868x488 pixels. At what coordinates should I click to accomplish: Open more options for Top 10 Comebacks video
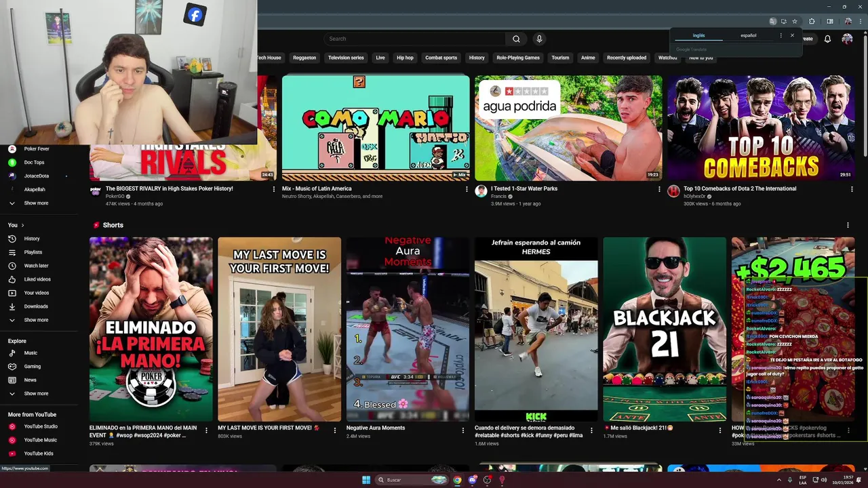pyautogui.click(x=852, y=189)
